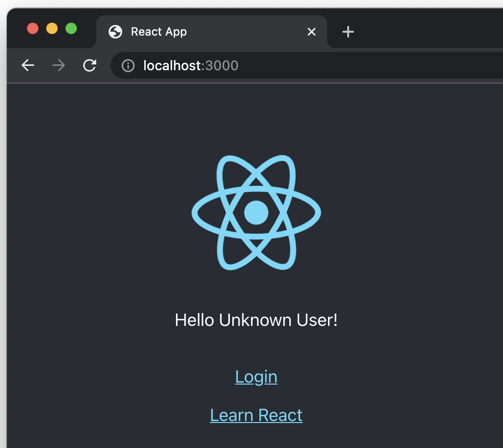Select the React App tab
Screen dimensions: 503x448
[x=212, y=32]
